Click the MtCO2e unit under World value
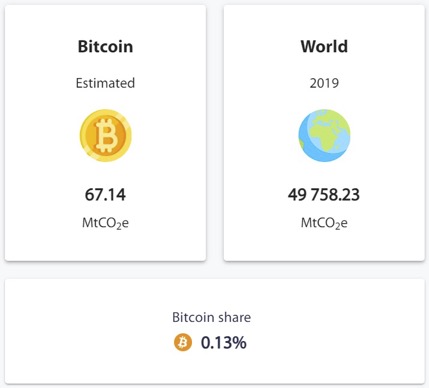Viewport: 429px width, 388px height. point(324,223)
